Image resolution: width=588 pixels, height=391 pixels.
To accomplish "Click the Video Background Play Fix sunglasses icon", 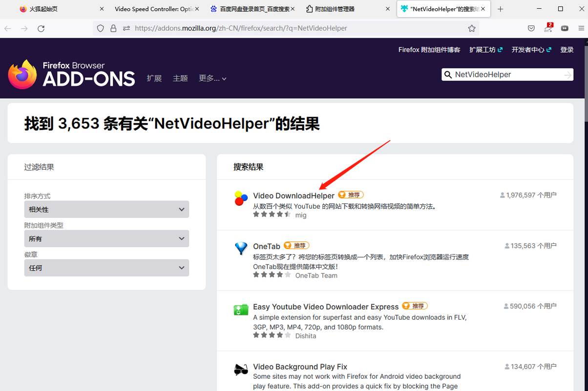I will (241, 369).
